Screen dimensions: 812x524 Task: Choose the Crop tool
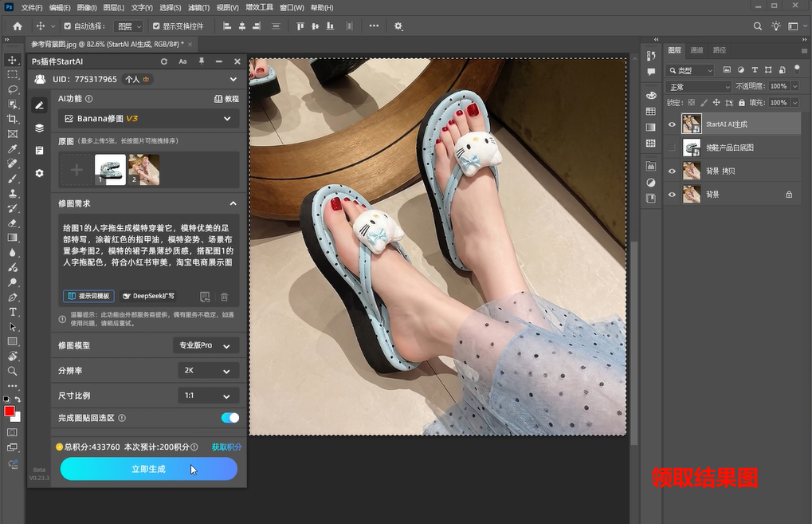coord(11,120)
